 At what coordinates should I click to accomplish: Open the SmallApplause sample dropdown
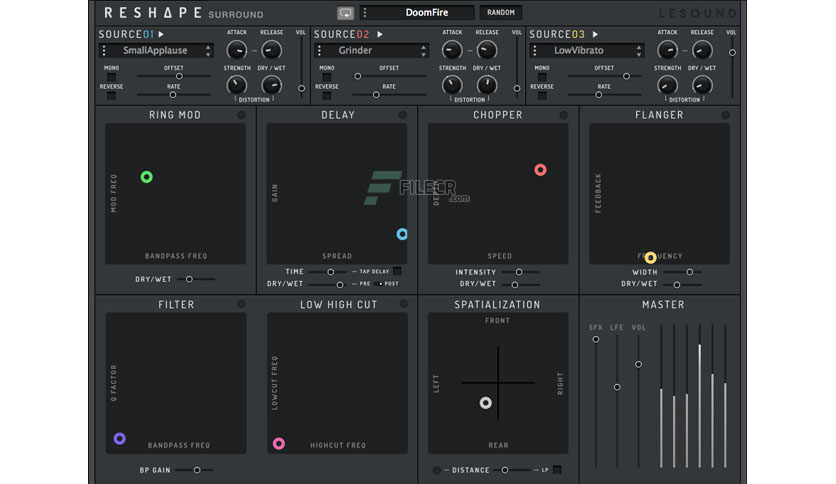(156, 51)
